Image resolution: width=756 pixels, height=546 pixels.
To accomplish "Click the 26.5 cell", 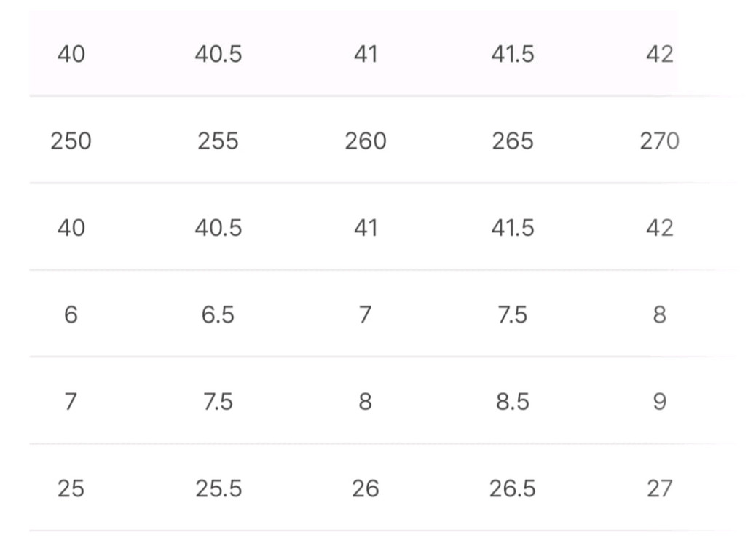I will coord(512,488).
